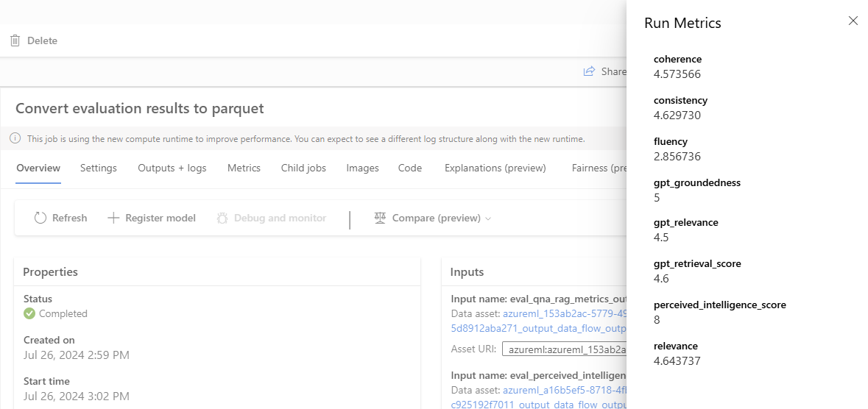This screenshot has height=409, width=868.
Task: Open the eval_perceived_intelligence data asset link
Action: click(x=564, y=391)
